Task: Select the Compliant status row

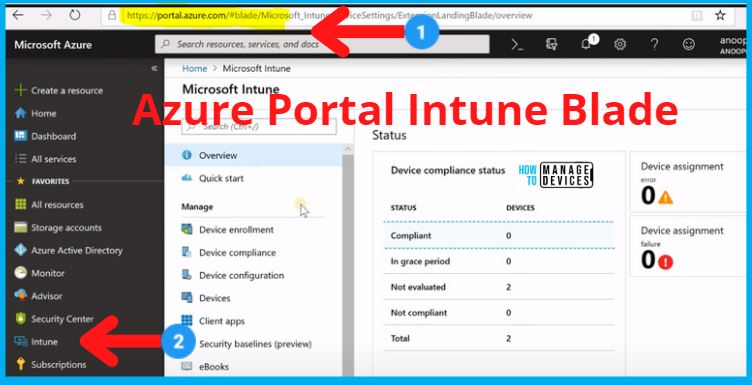Action: tap(499, 235)
